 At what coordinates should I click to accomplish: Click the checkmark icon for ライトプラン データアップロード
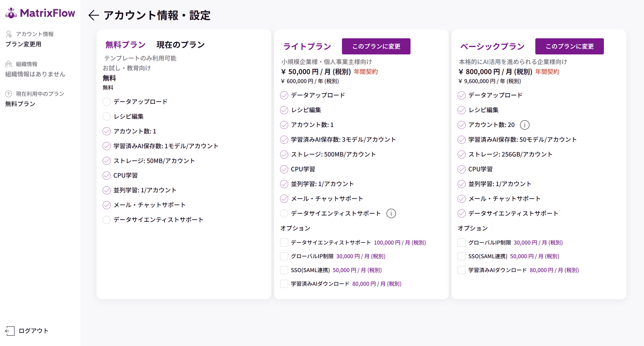tap(284, 95)
